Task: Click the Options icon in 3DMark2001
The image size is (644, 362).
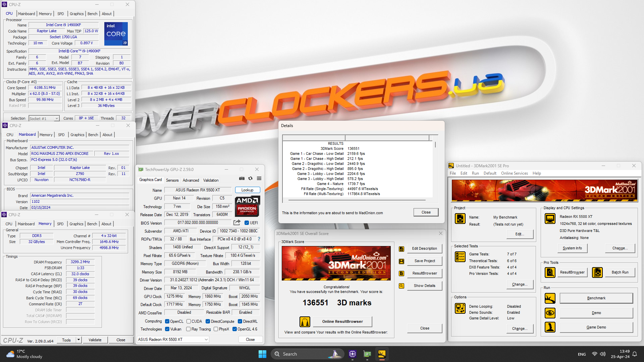Action: (x=460, y=308)
